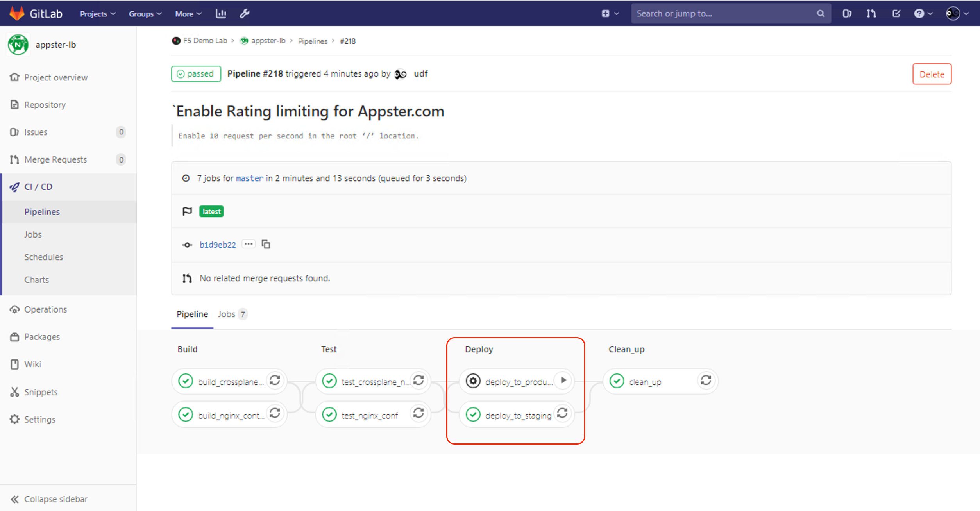980x511 pixels.
Task: Click the search magnifier icon
Action: click(x=821, y=14)
